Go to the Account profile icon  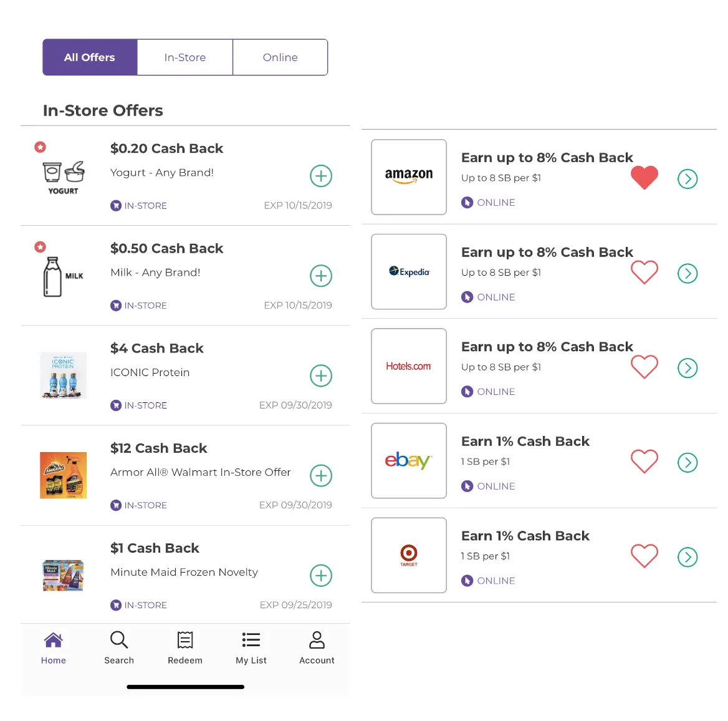(x=317, y=640)
